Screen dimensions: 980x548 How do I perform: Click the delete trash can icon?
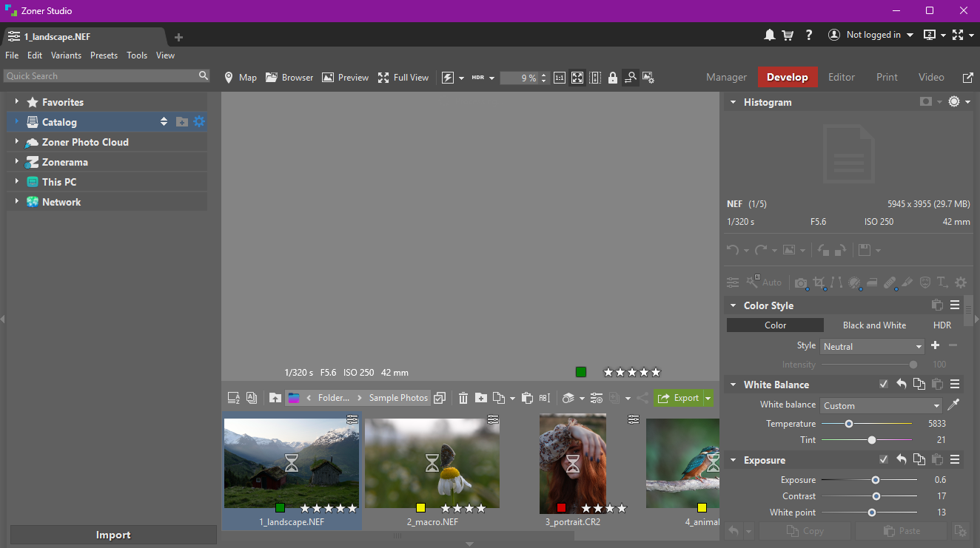463,398
